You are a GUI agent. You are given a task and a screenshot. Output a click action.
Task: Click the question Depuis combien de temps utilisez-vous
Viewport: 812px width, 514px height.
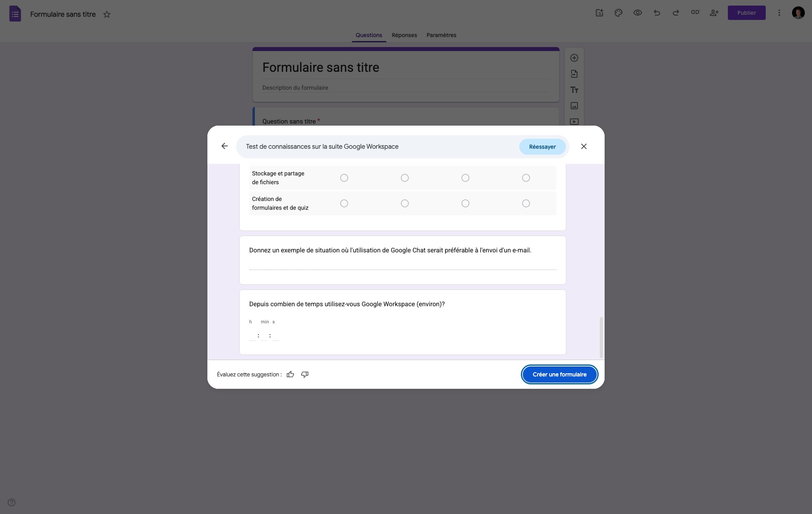pyautogui.click(x=347, y=304)
